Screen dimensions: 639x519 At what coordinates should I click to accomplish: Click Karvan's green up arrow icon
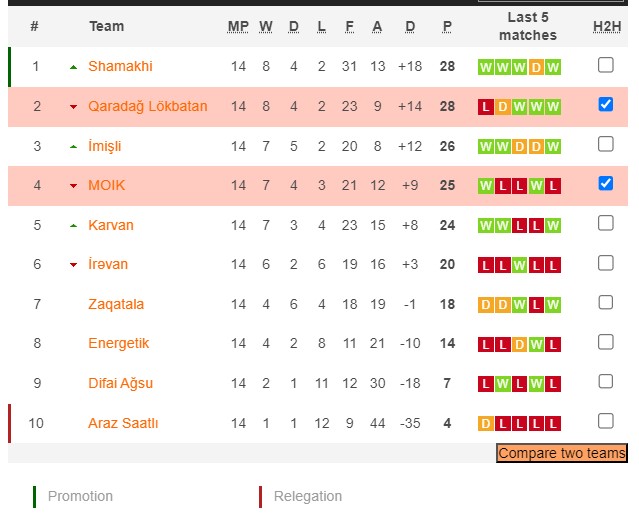73,226
